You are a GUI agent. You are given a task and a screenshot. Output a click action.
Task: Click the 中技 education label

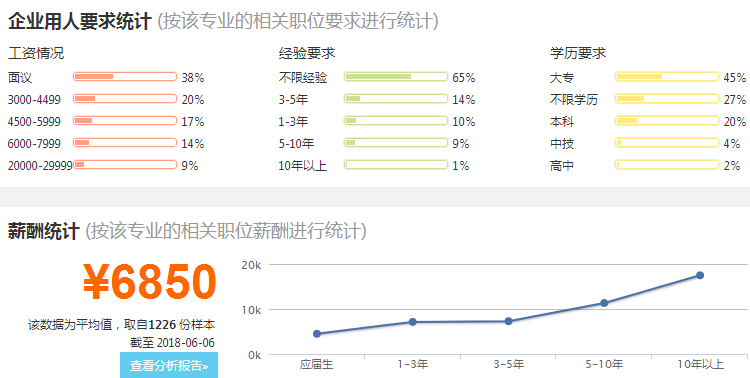[x=562, y=144]
